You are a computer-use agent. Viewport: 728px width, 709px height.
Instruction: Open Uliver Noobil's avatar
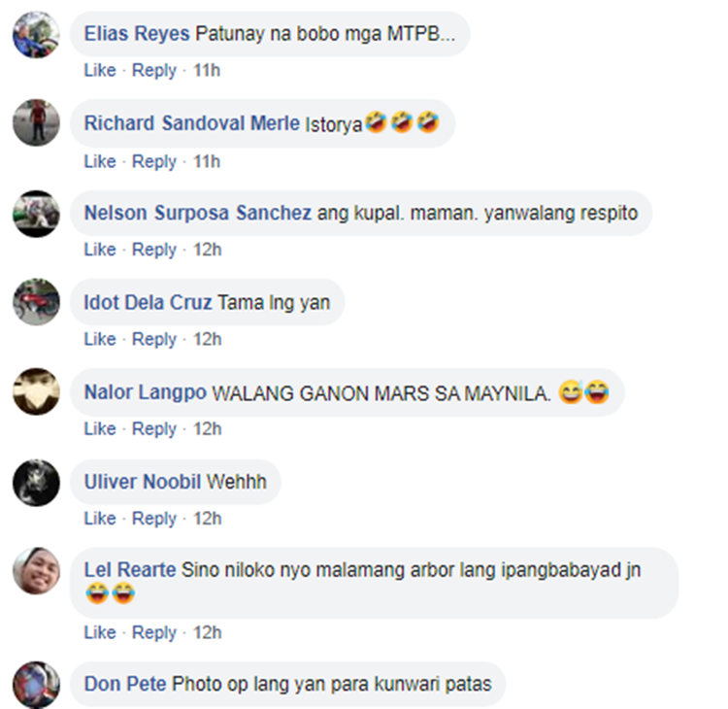(x=36, y=483)
